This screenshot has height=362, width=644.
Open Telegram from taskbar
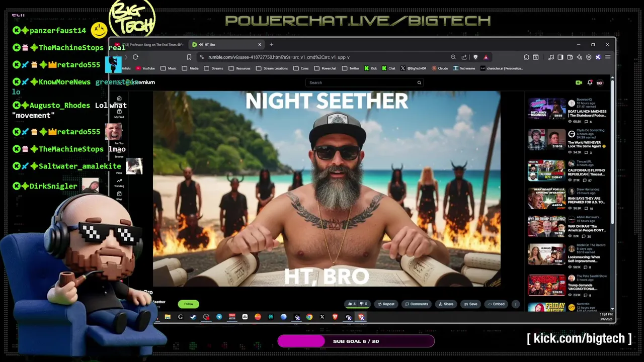tap(219, 317)
